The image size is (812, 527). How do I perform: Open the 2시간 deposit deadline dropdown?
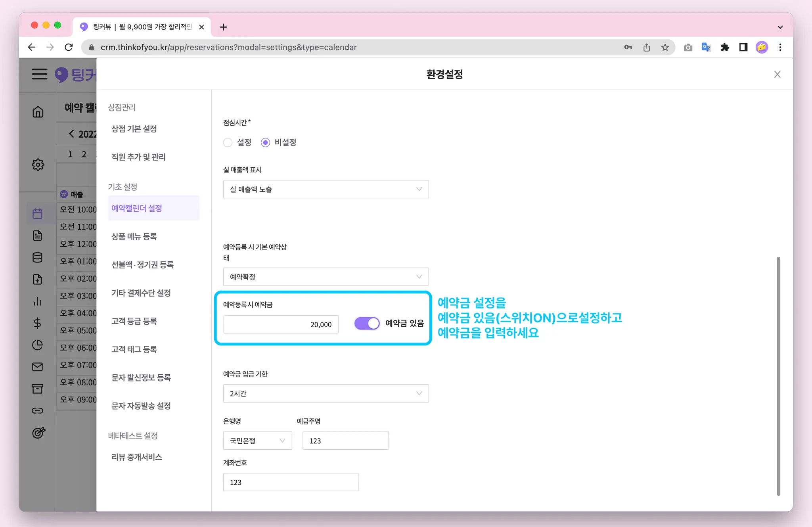(326, 393)
